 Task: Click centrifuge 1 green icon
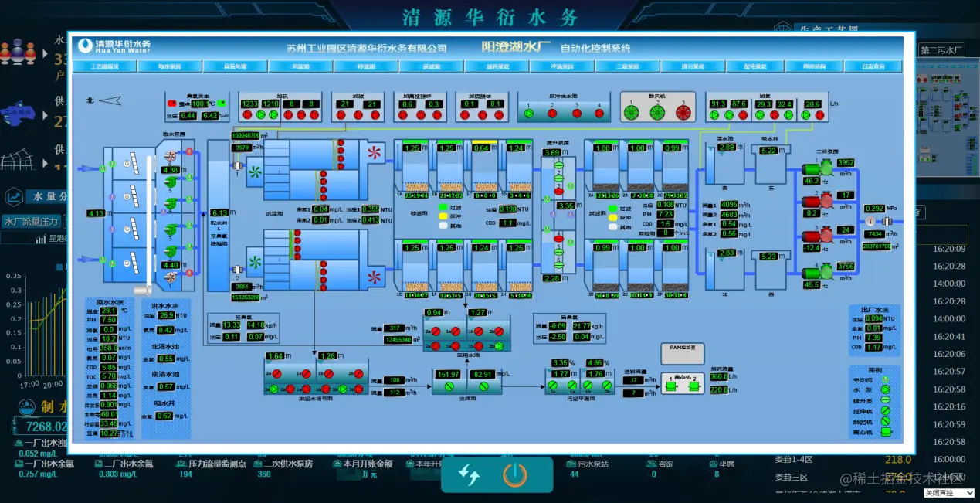pos(671,386)
